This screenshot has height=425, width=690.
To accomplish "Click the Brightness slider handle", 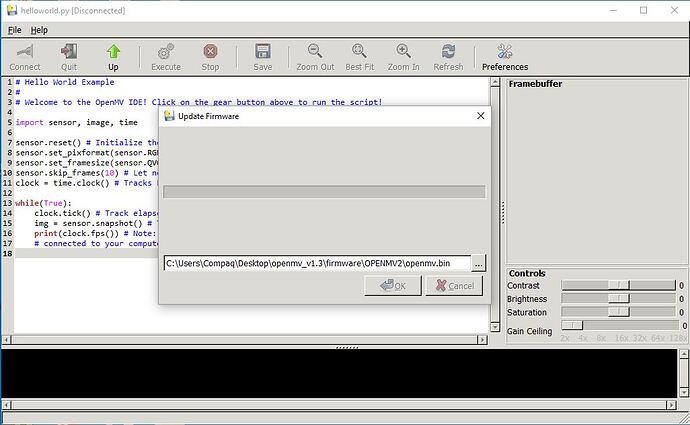I will pos(619,299).
